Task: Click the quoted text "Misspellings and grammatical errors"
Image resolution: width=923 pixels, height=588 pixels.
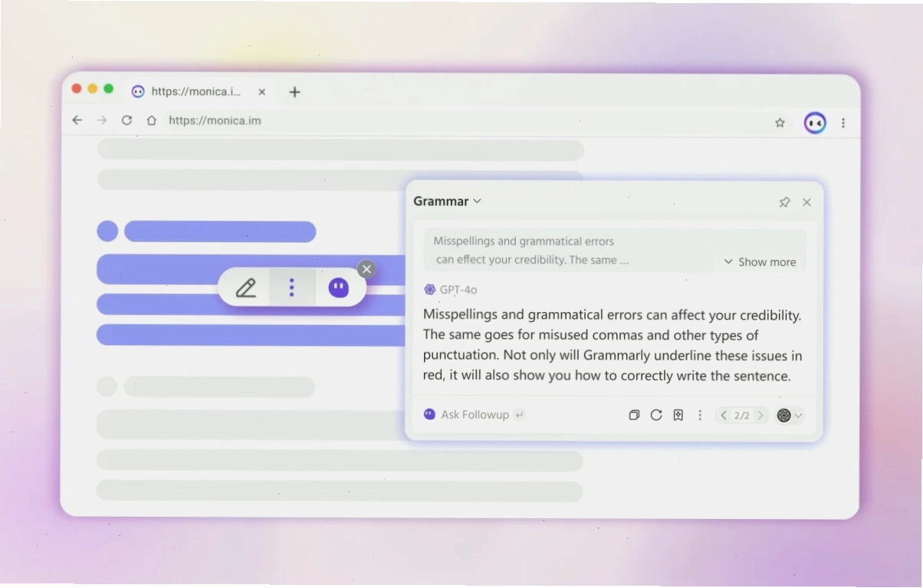Action: [524, 241]
